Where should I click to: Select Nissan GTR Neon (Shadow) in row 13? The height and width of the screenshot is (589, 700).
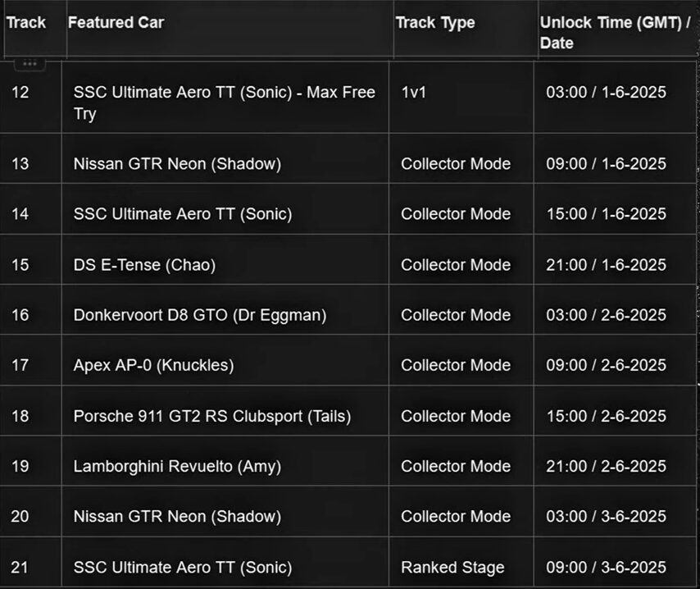177,164
